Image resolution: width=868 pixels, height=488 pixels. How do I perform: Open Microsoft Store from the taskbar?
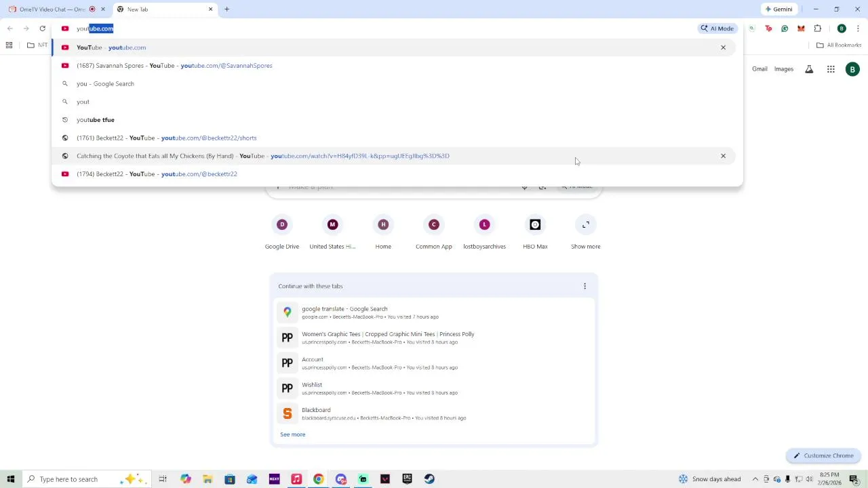230,479
